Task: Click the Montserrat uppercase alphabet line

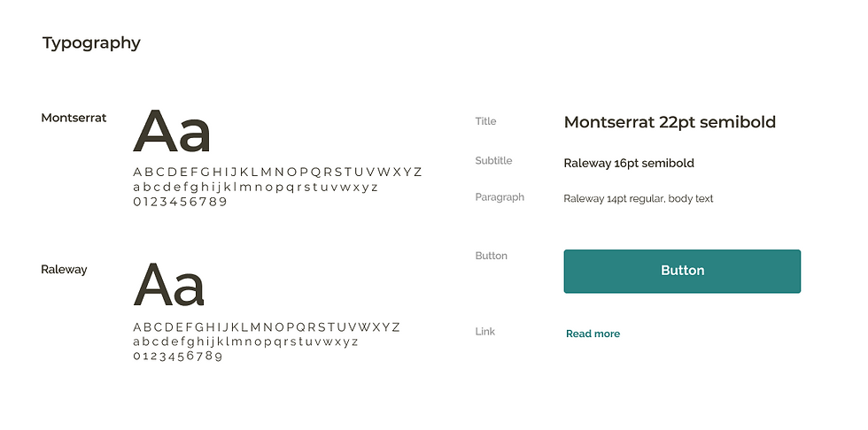Action: (x=277, y=172)
